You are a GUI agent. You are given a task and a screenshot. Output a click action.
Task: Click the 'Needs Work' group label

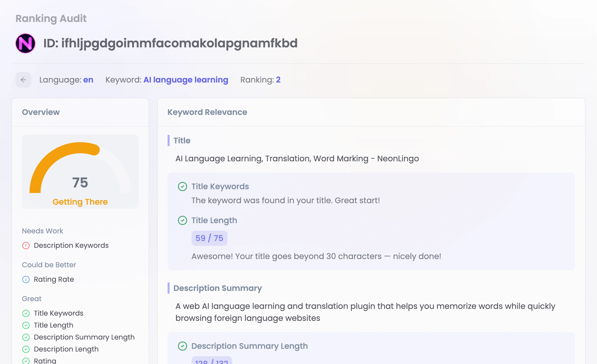coord(43,231)
